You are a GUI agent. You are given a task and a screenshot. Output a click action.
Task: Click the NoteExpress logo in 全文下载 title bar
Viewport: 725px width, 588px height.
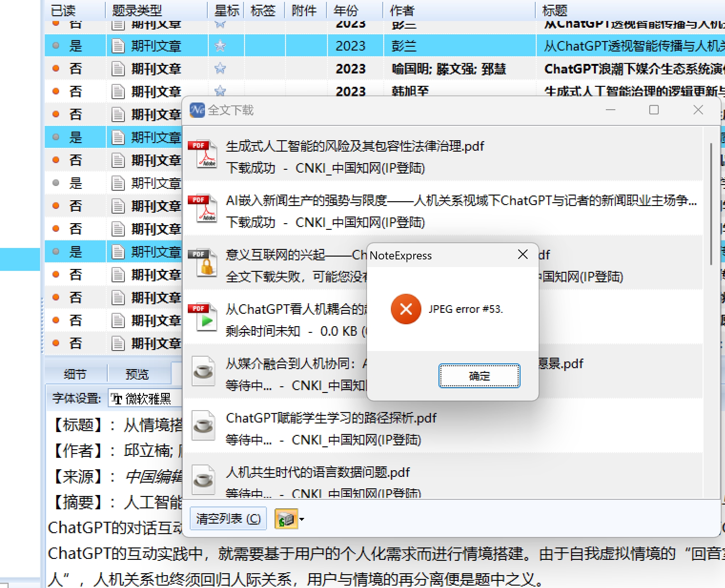[197, 110]
